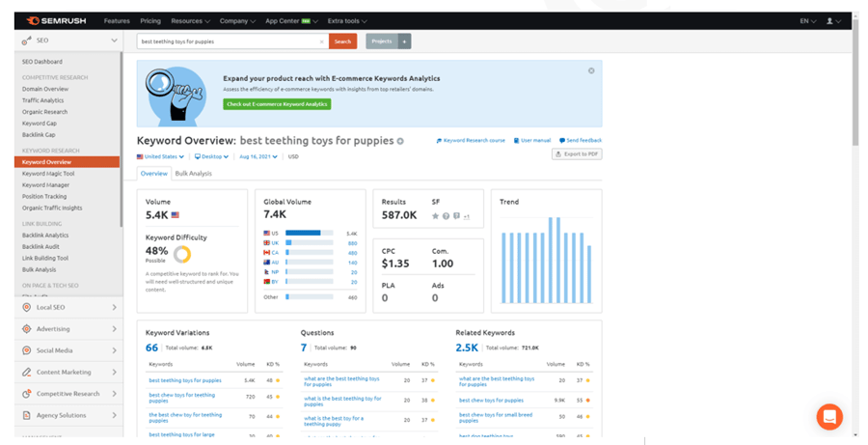Click the 66 keyword variations count

pyautogui.click(x=151, y=348)
